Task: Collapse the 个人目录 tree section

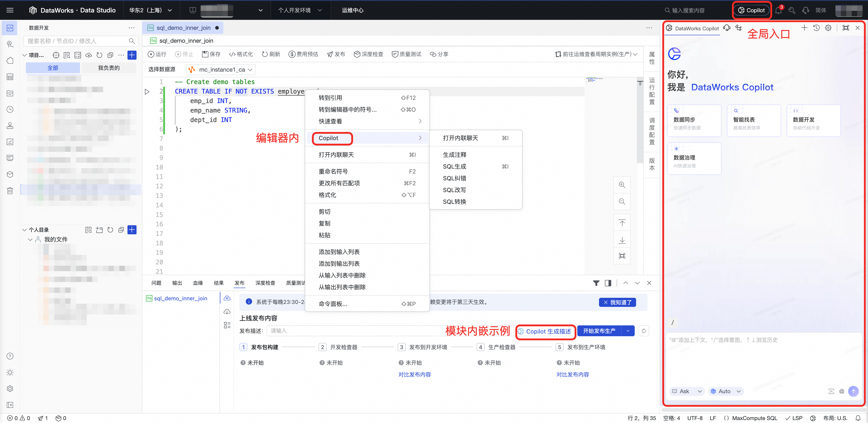Action: 24,230
